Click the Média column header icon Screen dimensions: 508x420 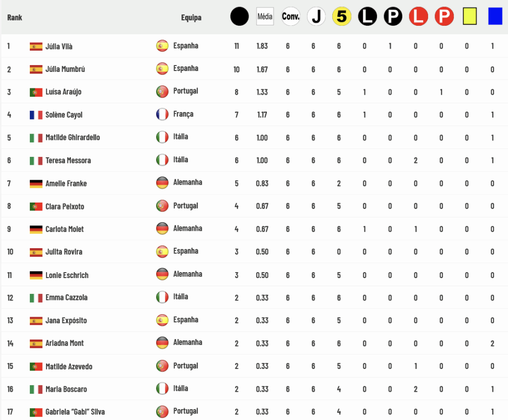click(265, 16)
